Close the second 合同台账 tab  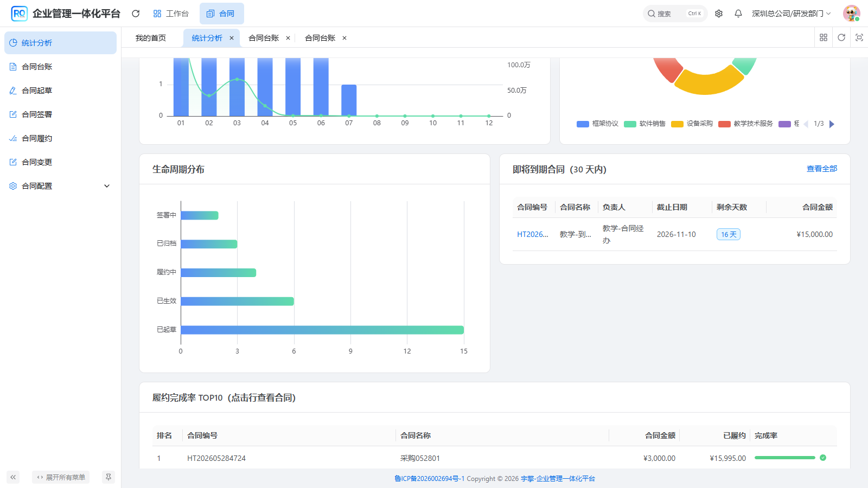pos(344,38)
